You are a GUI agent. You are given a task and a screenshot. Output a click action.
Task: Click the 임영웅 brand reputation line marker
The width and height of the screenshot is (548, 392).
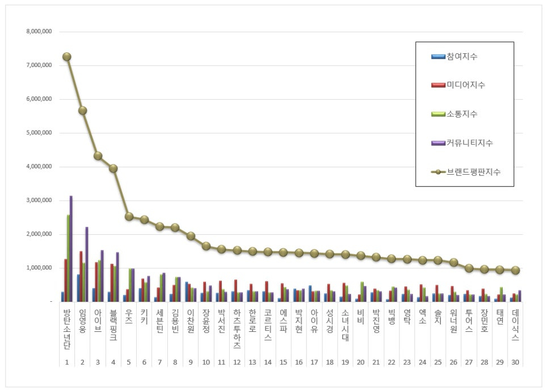pos(83,111)
